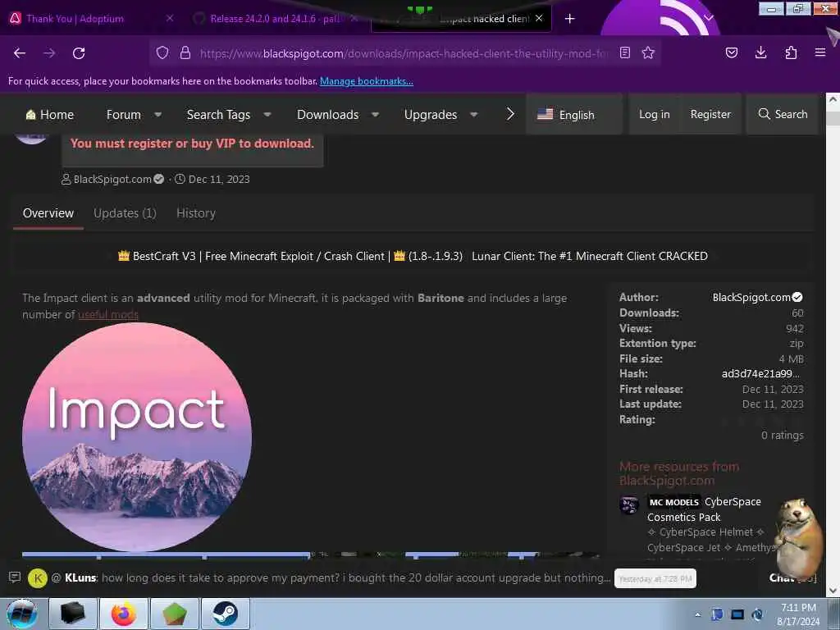Click the list all tabs chevron
840x630 pixels.
point(708,18)
